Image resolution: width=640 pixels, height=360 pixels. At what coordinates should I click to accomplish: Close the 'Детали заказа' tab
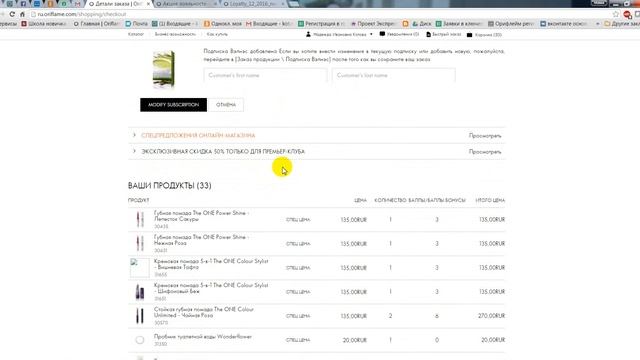pyautogui.click(x=149, y=4)
